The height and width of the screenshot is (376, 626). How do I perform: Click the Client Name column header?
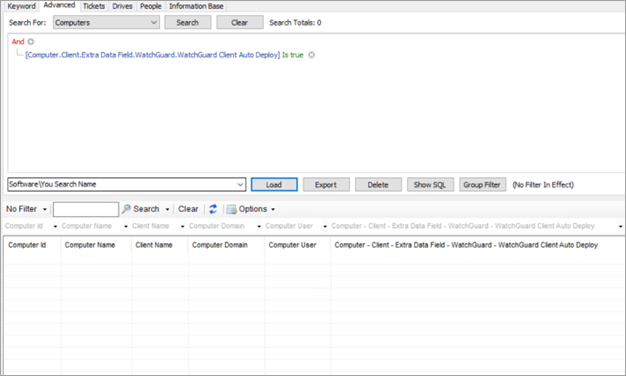[160, 245]
